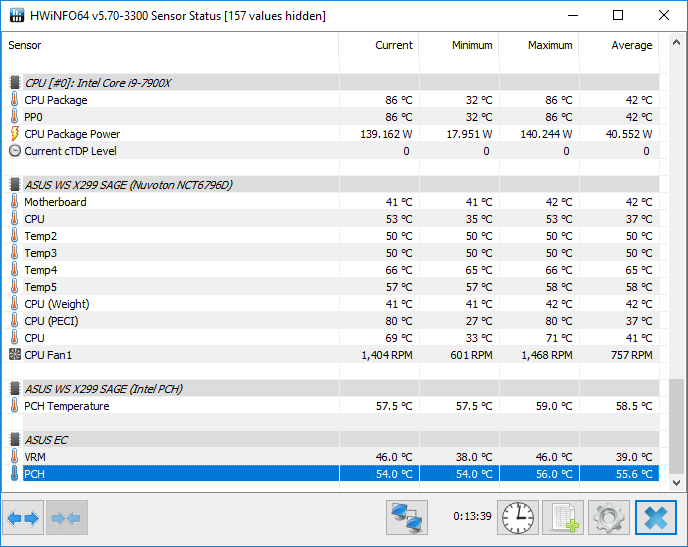Viewport: 688px width, 547px height.
Task: Click the Current column header
Action: (x=379, y=45)
